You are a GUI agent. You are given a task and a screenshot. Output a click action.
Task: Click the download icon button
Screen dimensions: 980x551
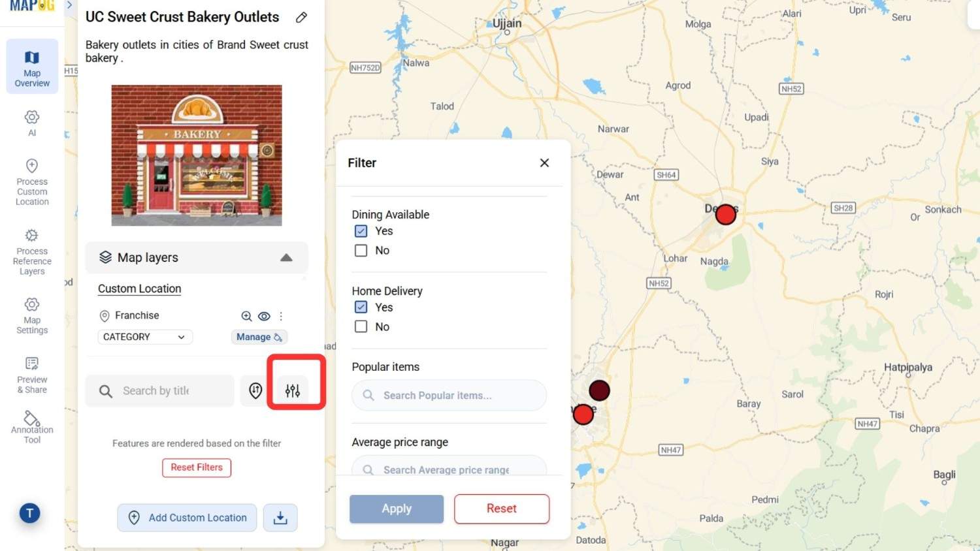[x=280, y=518]
